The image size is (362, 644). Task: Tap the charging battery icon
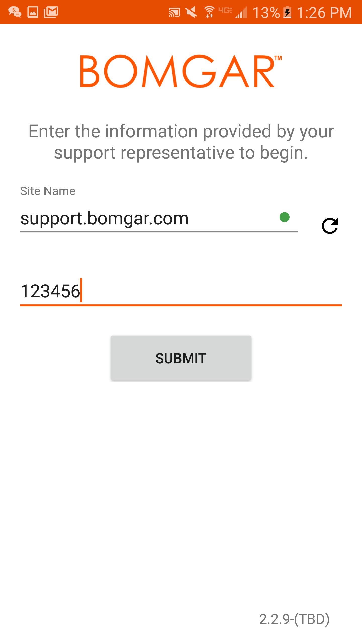(x=287, y=12)
